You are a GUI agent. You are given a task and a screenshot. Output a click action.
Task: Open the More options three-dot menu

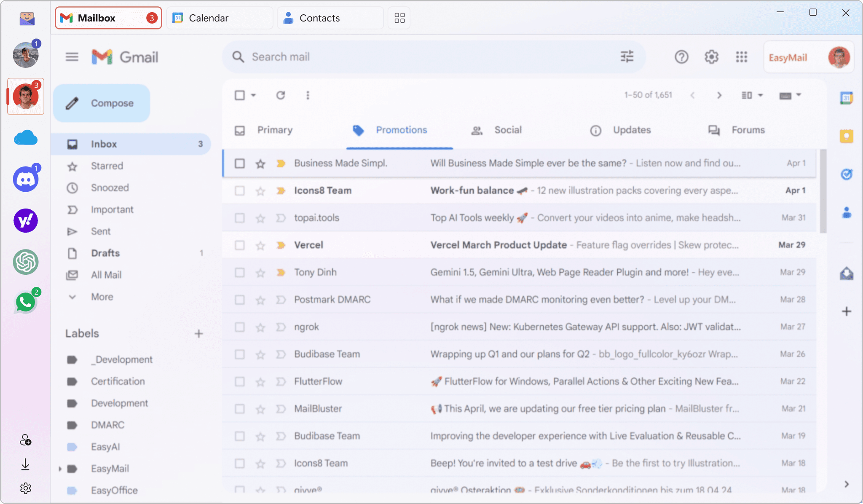[308, 95]
